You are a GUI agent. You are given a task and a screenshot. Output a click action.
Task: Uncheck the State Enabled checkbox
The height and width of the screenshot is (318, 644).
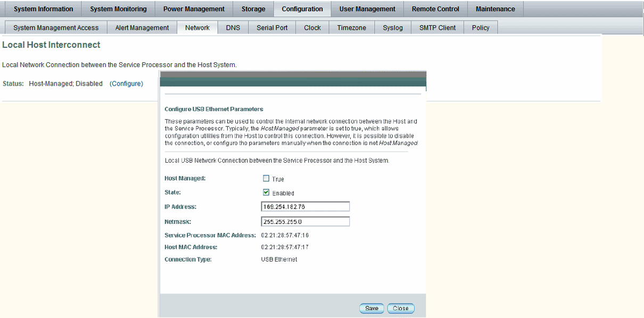click(266, 192)
